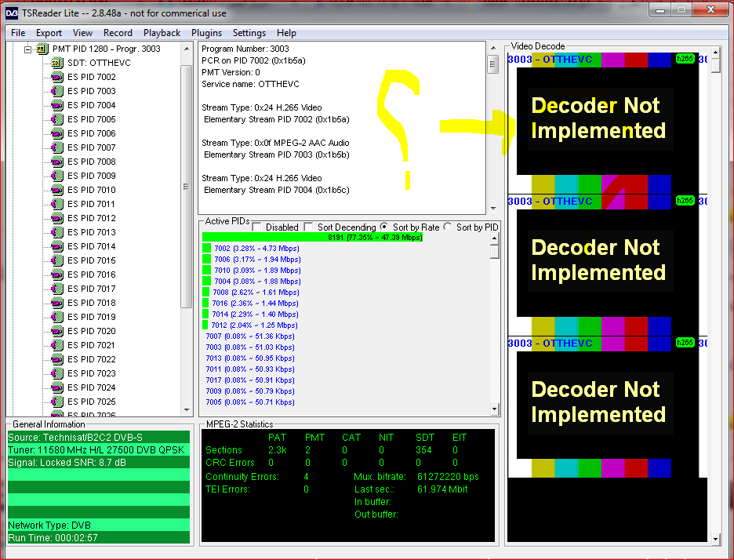This screenshot has width=734, height=560.
Task: Collapse the PMT PID 1280 tree node
Action: click(x=28, y=49)
